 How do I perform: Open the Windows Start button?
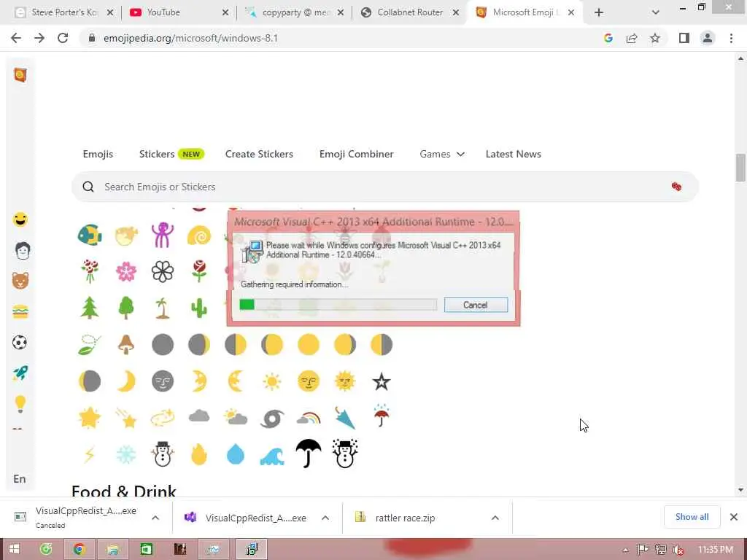(x=14, y=550)
